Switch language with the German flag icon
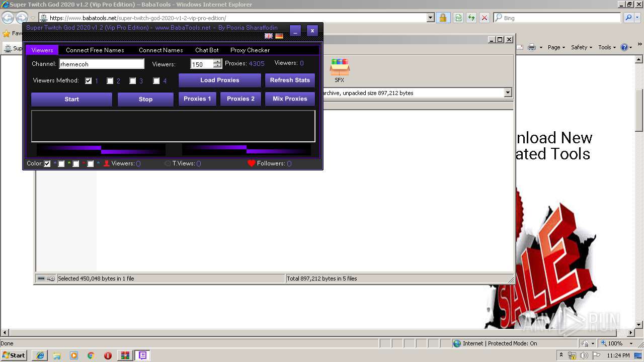This screenshot has width=644, height=362. pos(279,36)
